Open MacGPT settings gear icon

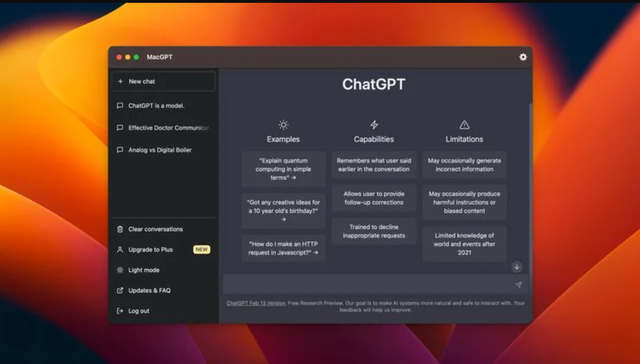(523, 57)
